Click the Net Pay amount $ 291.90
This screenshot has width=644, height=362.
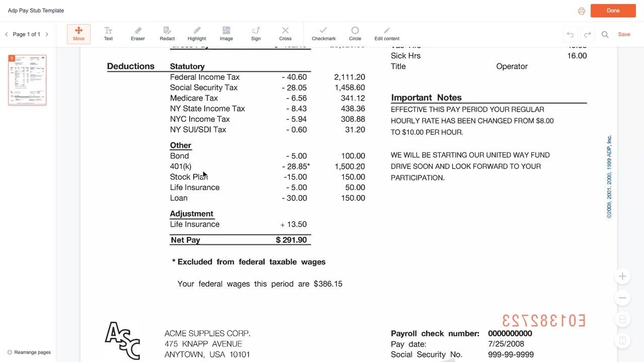click(291, 240)
